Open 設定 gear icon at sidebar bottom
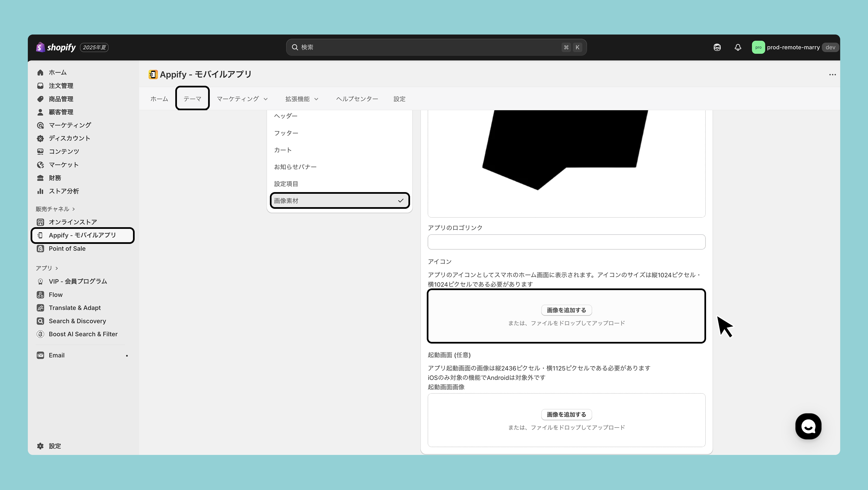Image resolution: width=868 pixels, height=490 pixels. [40, 446]
